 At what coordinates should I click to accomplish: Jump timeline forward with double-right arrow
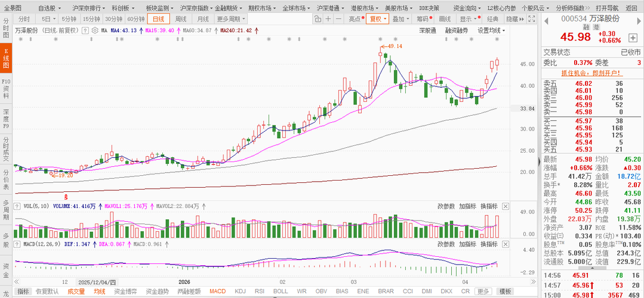pyautogui.click(x=533, y=282)
